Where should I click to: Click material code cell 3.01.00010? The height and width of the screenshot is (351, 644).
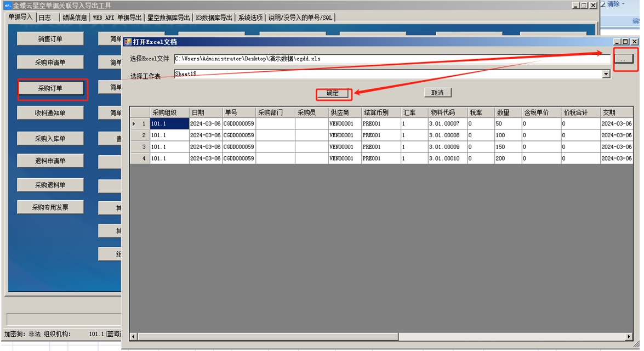(x=448, y=158)
